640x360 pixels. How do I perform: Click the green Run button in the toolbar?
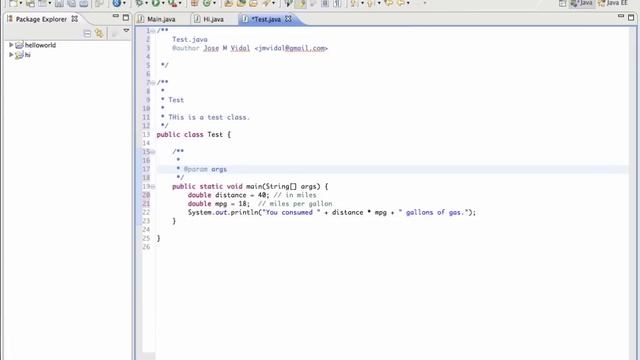point(156,3)
